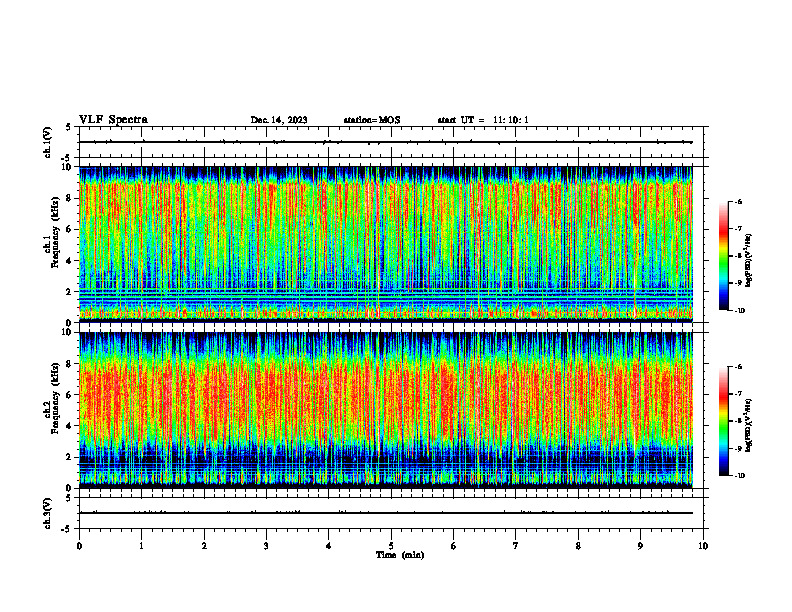Click the "ch.3(V)" axis label
This screenshot has height=612, width=792.
(47, 513)
